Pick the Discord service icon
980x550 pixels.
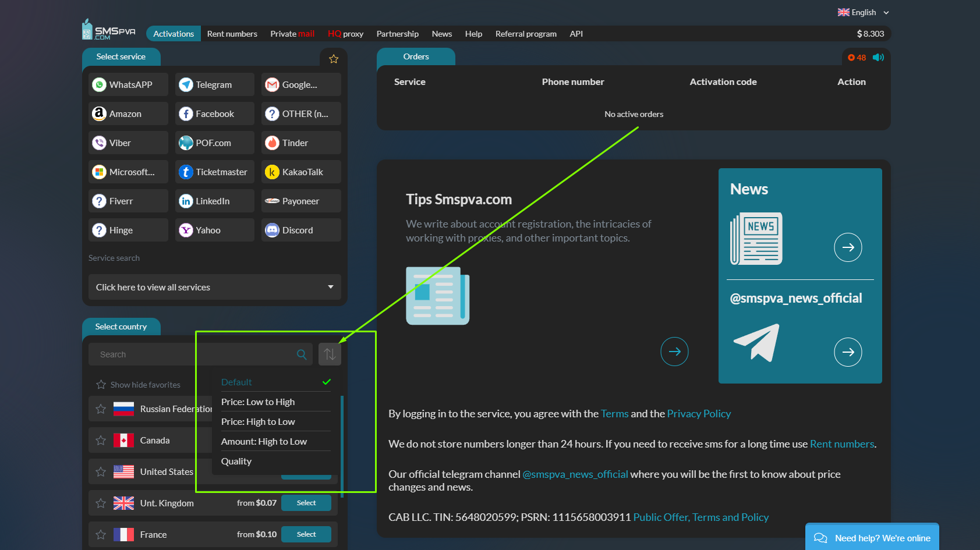click(272, 230)
